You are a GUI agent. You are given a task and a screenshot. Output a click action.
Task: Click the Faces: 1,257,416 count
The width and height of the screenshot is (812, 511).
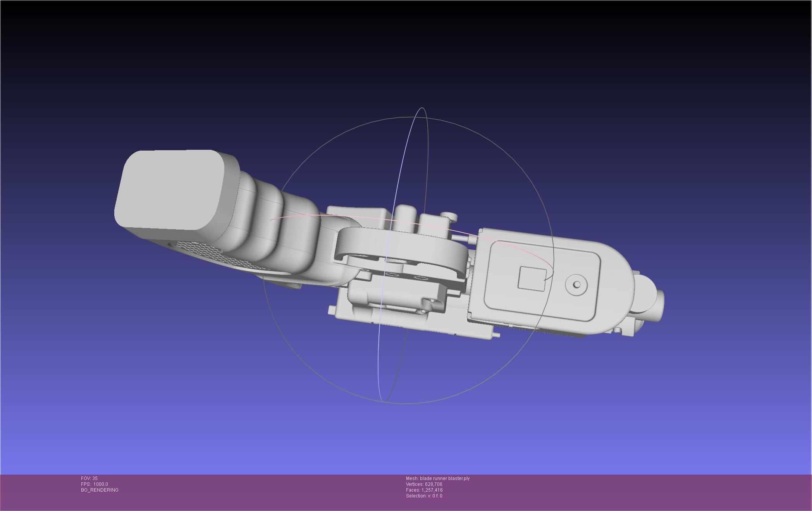click(424, 490)
